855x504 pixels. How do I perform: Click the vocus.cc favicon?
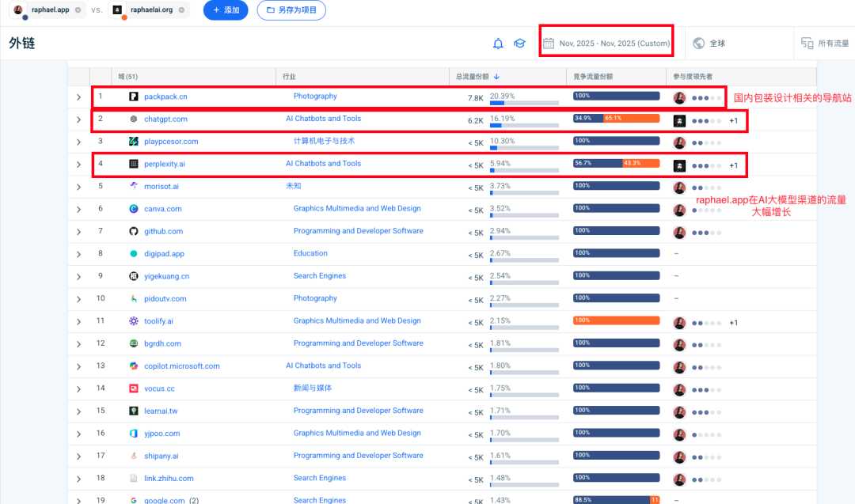pos(134,388)
